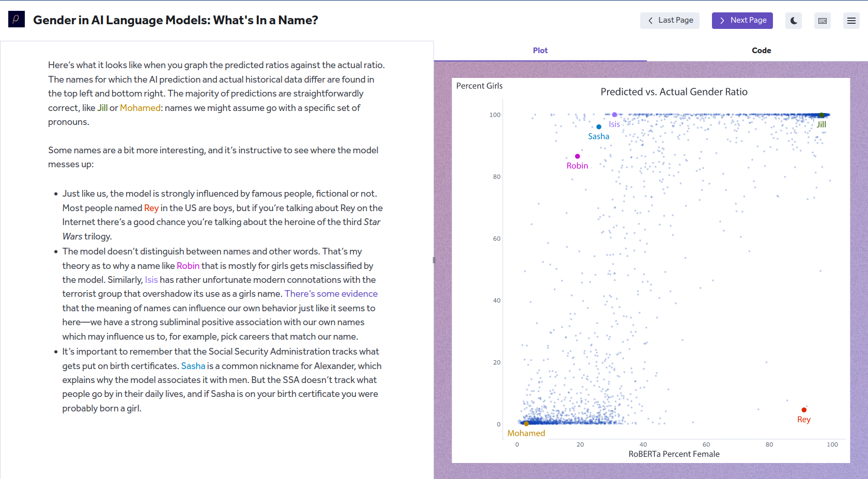Click the Isis name link in the text

pos(151,280)
